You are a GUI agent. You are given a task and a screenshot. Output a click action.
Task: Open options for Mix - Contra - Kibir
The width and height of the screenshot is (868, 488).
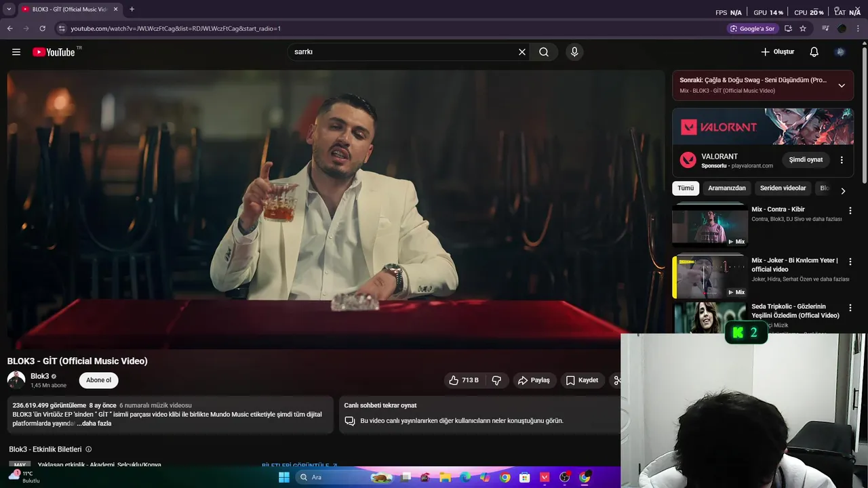point(850,211)
